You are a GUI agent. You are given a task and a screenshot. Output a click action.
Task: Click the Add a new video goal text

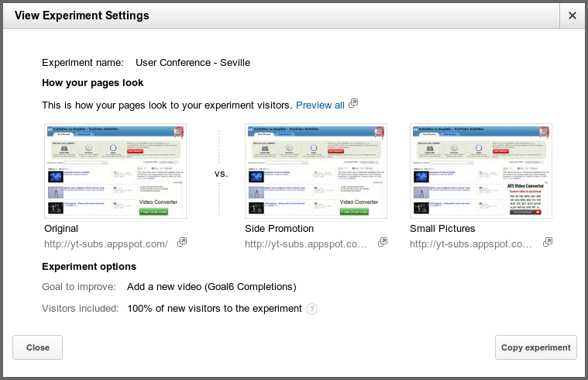(211, 287)
